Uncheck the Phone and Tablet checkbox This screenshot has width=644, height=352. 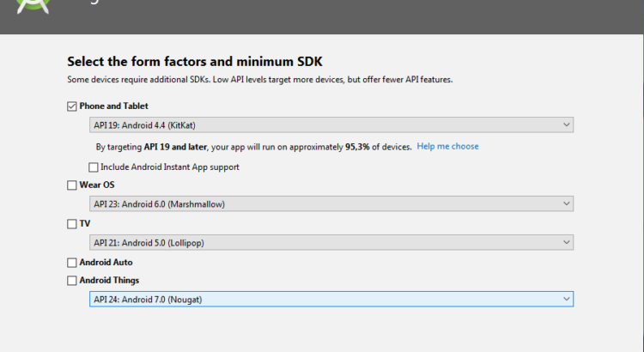coord(71,106)
